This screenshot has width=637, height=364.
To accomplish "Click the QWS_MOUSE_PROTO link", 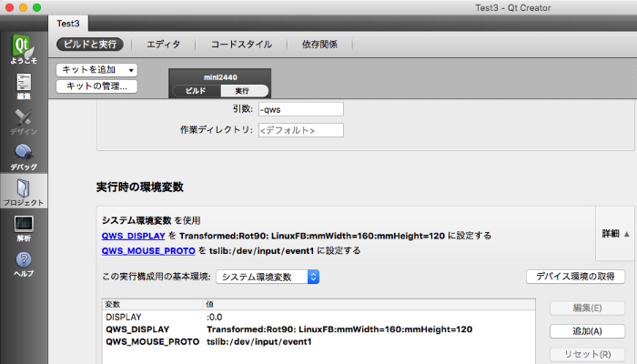I will tap(148, 251).
